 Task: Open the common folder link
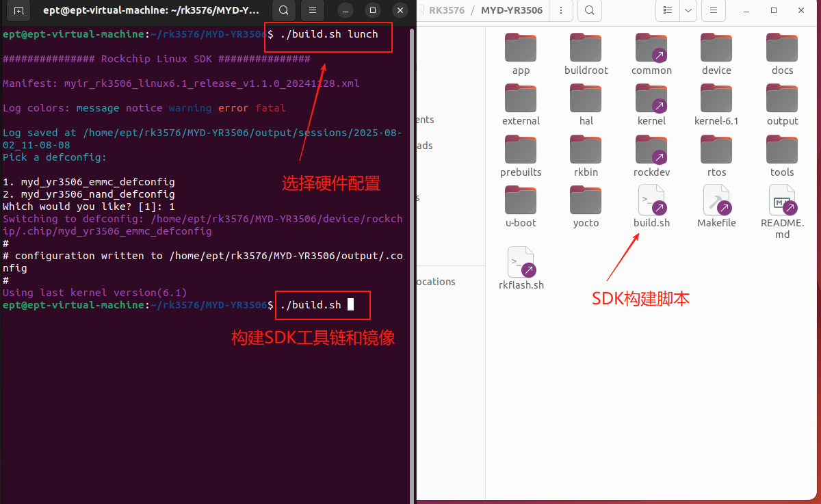(x=651, y=54)
